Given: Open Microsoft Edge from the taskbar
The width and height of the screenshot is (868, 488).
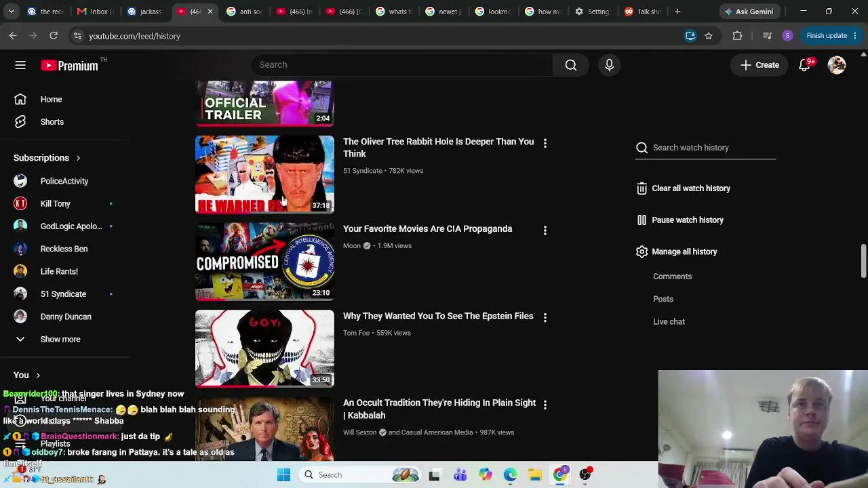Looking at the screenshot, I should click(x=510, y=475).
